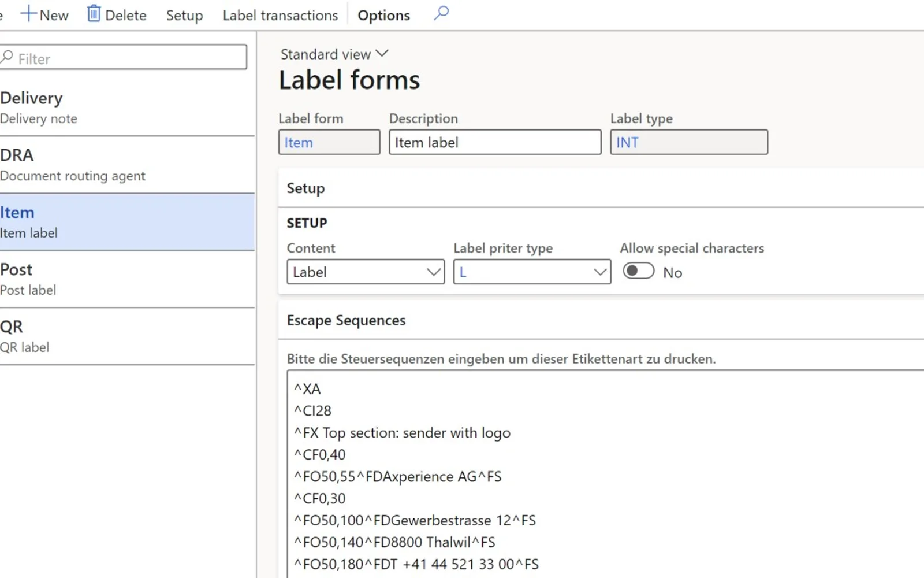924x578 pixels.
Task: Click the '^CF0,40' line
Action: (319, 455)
